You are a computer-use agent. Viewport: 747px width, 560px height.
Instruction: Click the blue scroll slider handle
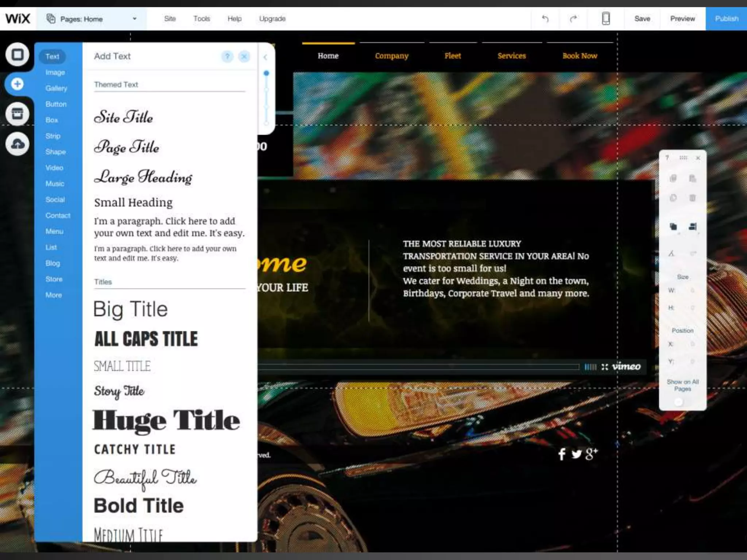(x=266, y=73)
